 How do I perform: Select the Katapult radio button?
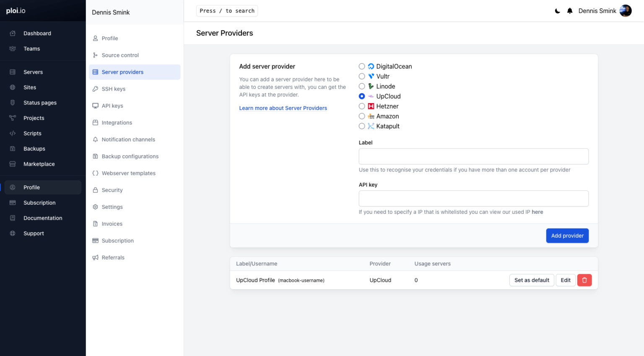[x=362, y=126]
